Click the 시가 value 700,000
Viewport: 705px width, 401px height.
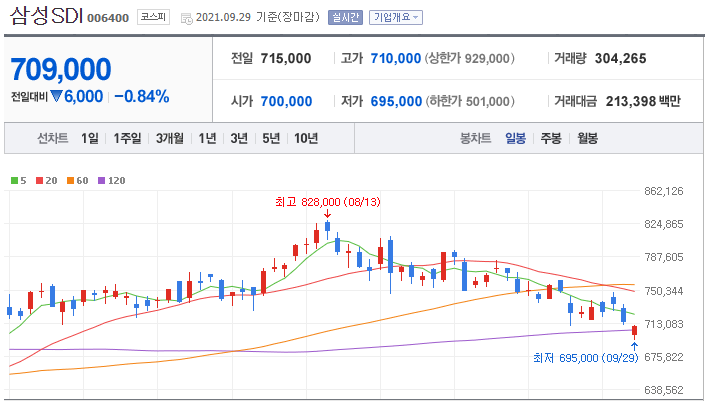click(x=286, y=101)
